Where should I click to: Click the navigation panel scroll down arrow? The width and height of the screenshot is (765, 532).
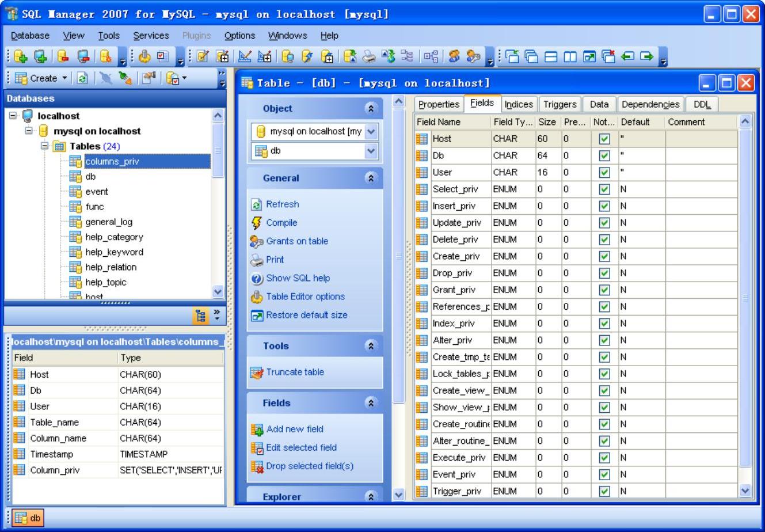(398, 494)
